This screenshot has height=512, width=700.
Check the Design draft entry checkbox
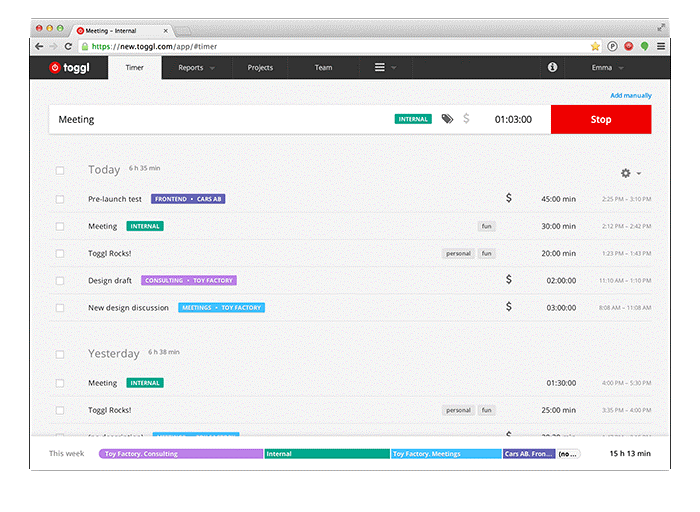pyautogui.click(x=60, y=281)
